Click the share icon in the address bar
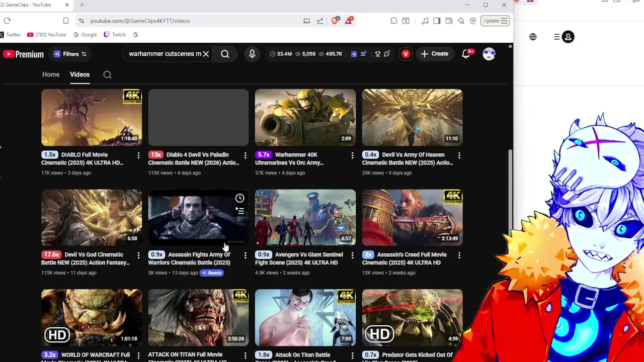Viewport: 644px width, 362px height. 320,21
